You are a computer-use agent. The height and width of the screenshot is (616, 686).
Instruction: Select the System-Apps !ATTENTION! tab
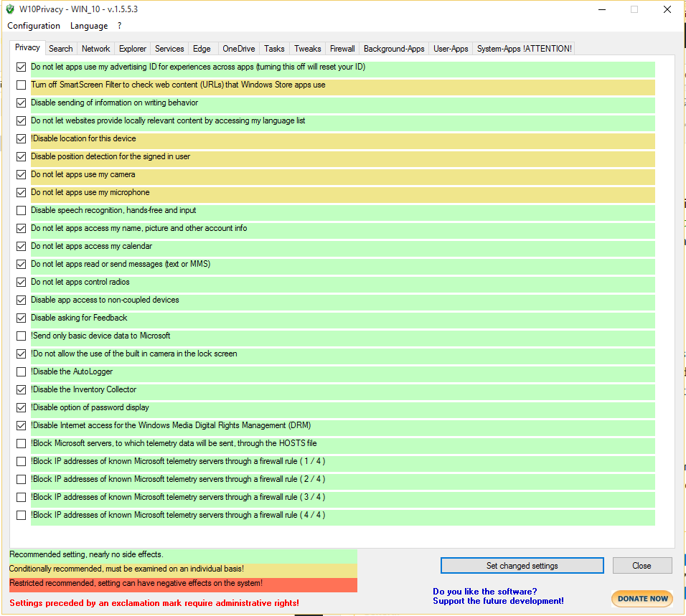(525, 49)
